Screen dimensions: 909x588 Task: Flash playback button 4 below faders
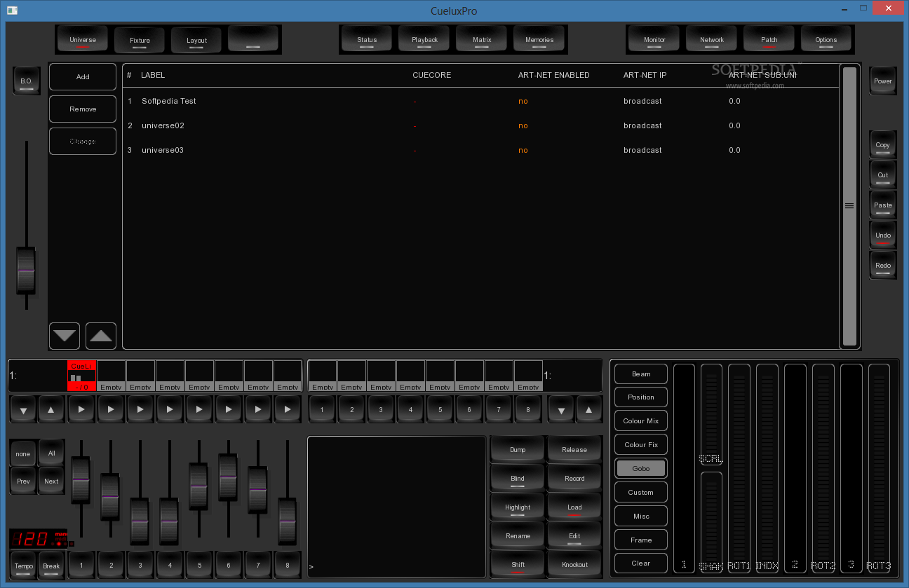170,565
